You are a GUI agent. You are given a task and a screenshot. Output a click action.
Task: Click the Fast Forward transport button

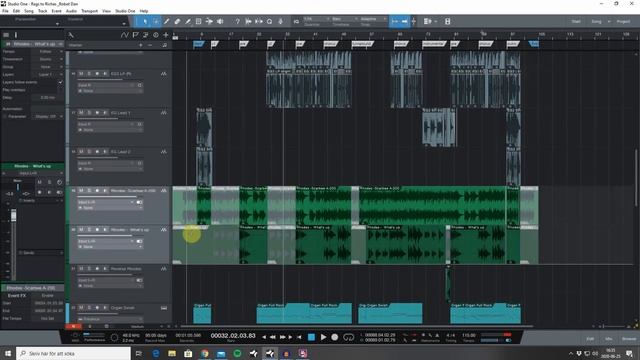pyautogui.click(x=282, y=337)
